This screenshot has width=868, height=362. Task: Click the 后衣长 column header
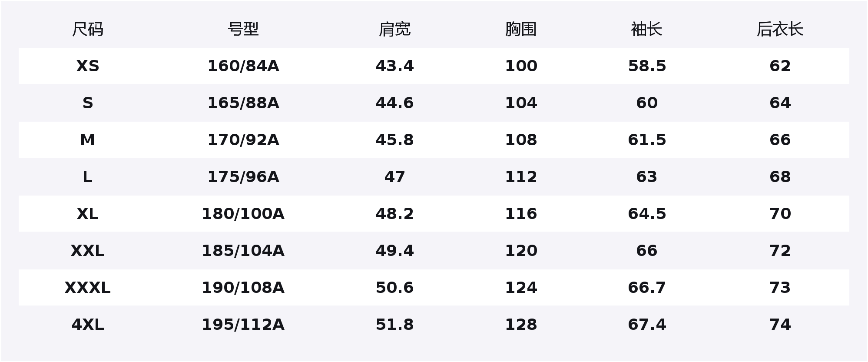click(780, 30)
